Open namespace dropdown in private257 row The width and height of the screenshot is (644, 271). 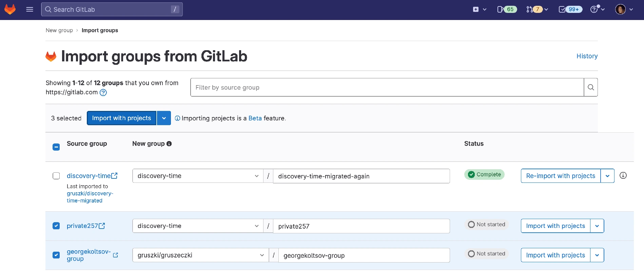198,226
